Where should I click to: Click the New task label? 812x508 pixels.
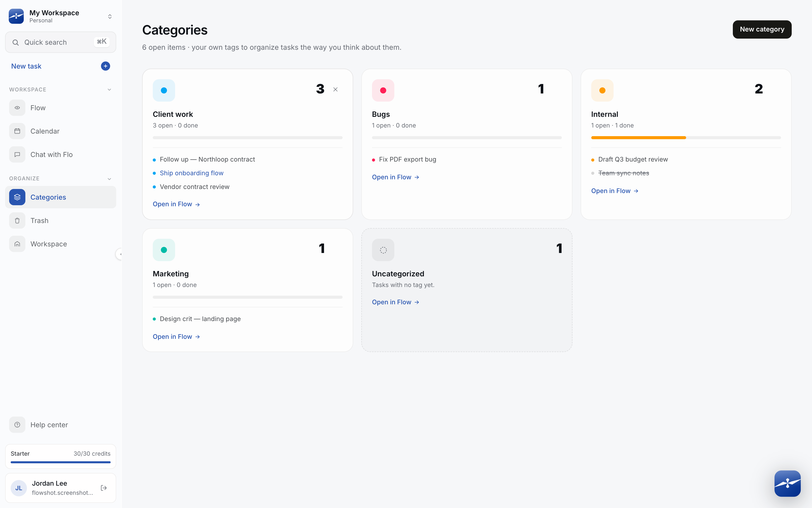pos(26,66)
